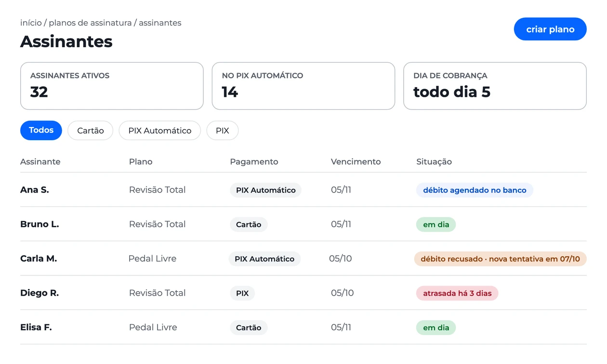Click due date "05/11" in Ana S. row
This screenshot has width=607, height=364.
point(341,190)
